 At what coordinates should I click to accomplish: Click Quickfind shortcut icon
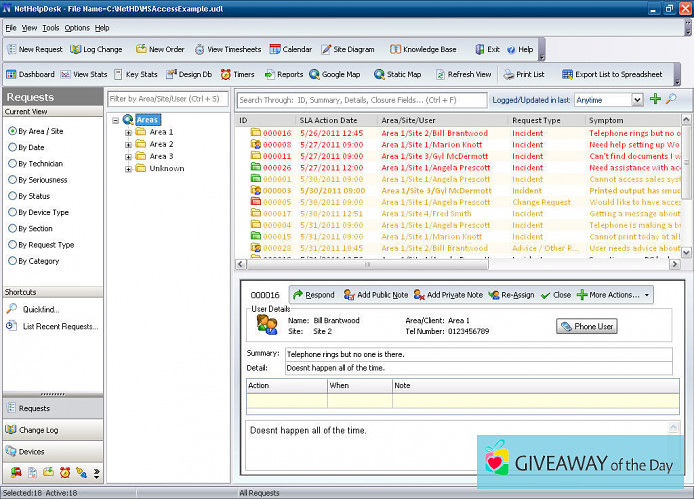tap(12, 309)
